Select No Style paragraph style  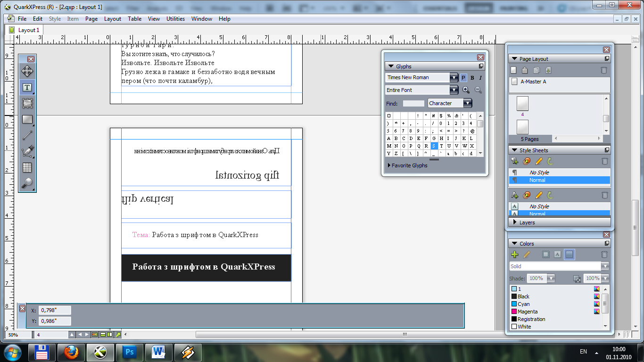pos(559,173)
